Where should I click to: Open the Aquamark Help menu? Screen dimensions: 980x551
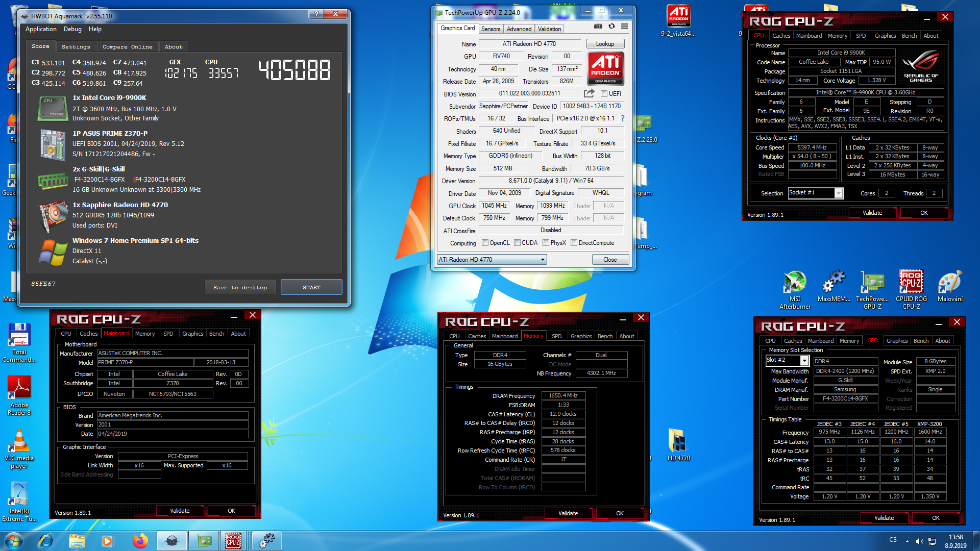coord(95,29)
